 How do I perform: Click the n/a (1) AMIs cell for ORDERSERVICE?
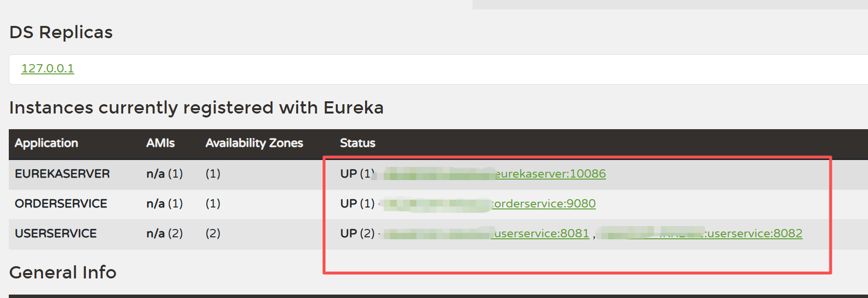[165, 204]
